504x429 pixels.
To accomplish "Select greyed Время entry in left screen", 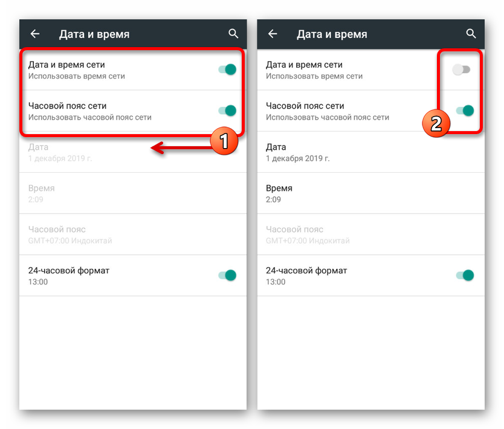I will (x=133, y=193).
